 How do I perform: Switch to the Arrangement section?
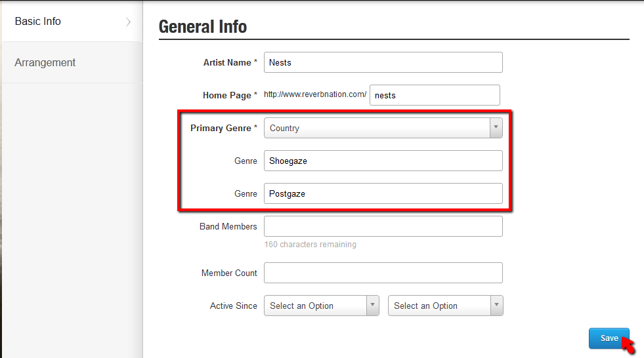[x=45, y=63]
